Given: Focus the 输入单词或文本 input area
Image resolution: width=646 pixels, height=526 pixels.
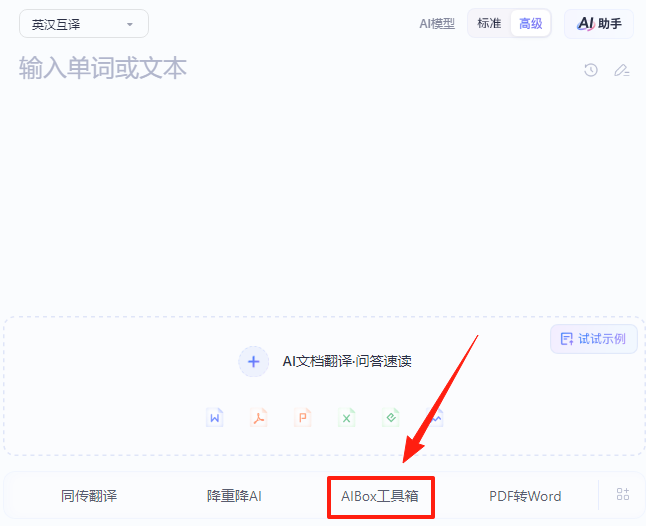Looking at the screenshot, I should coord(103,68).
